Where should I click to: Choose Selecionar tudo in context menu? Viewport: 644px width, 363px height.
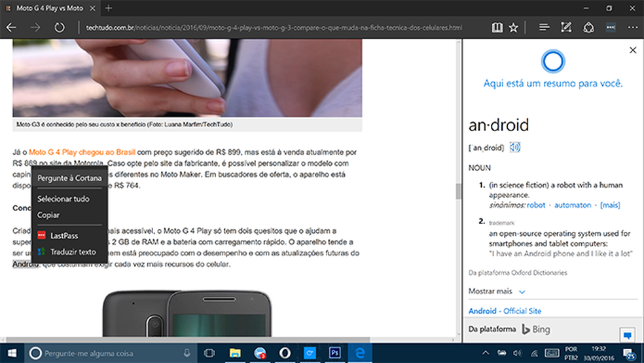(69, 199)
